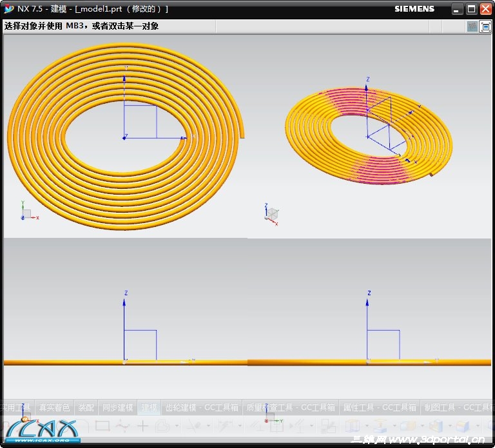This screenshot has width=495, height=448.
Task: Click the blue solid cube icon near right end
Action: (436, 426)
